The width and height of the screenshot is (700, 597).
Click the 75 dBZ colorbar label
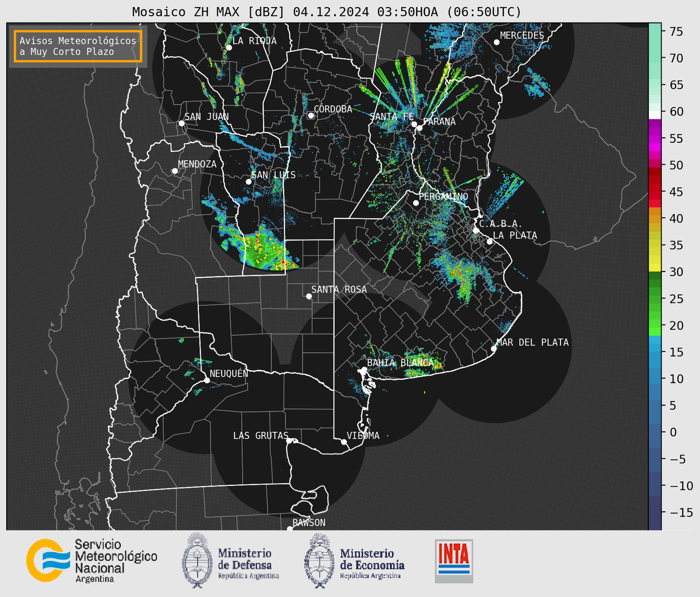pyautogui.click(x=676, y=32)
